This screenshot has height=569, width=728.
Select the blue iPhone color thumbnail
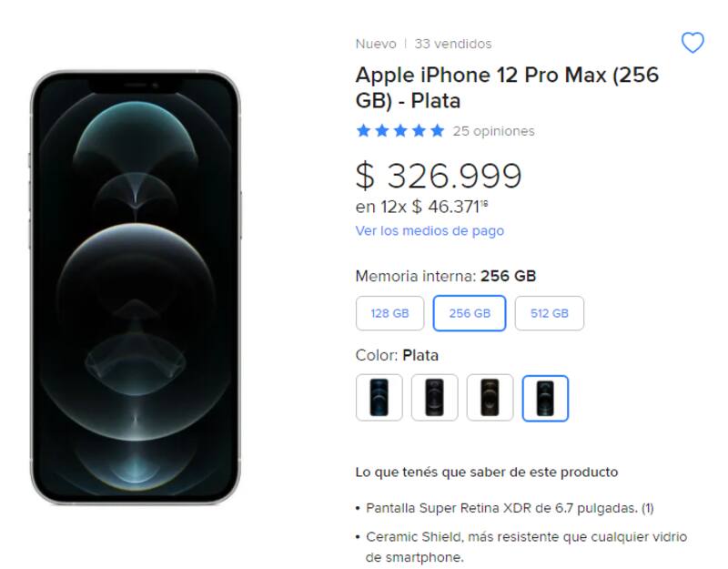(x=379, y=398)
